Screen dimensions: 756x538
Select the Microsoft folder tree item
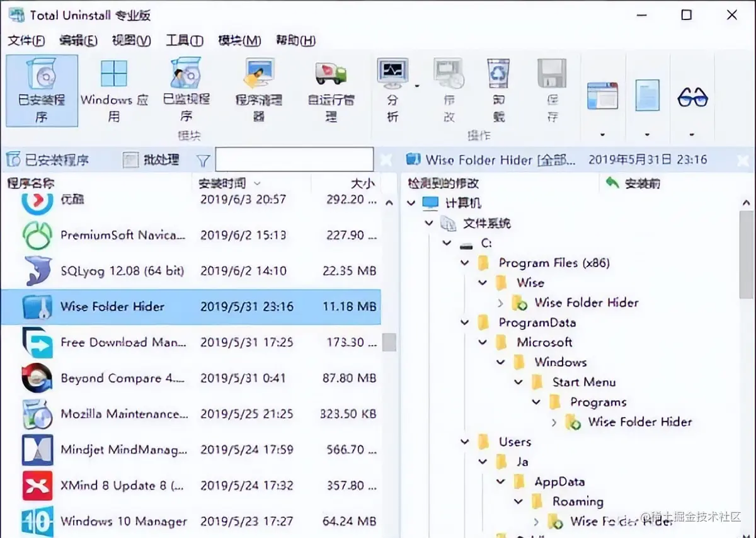pyautogui.click(x=544, y=342)
